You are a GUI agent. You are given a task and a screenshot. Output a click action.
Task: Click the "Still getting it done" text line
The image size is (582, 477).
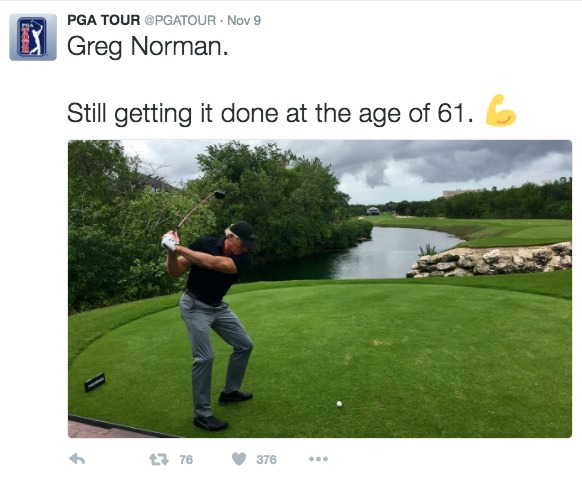[x=270, y=113]
